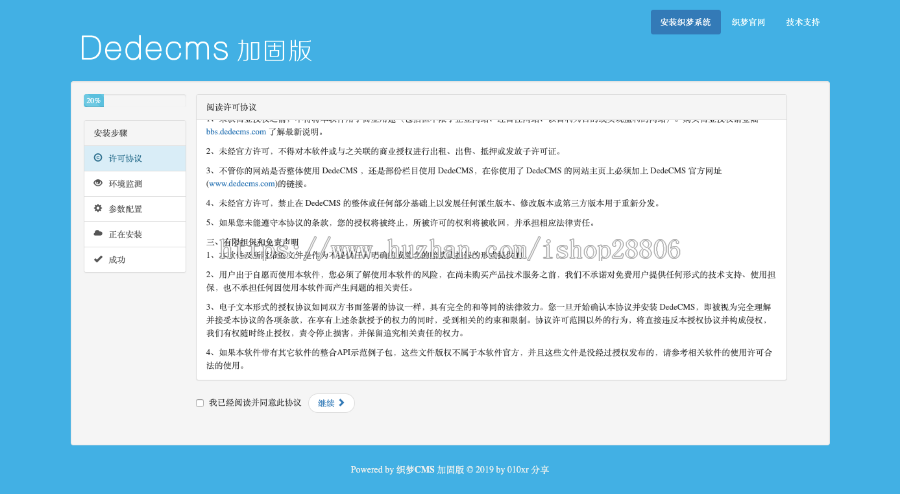Click the gear icon for 参数配置

[97, 208]
